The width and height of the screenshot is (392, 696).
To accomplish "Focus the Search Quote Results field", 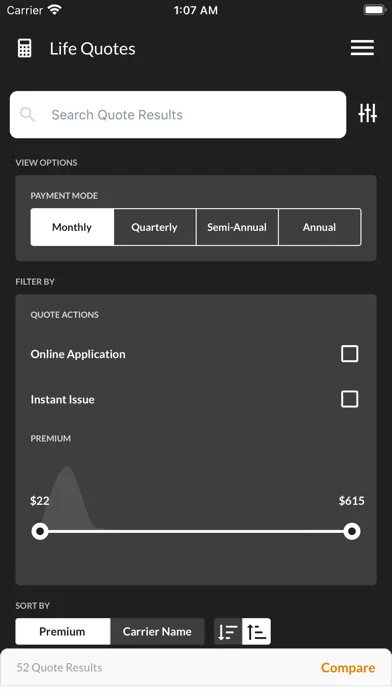I will click(178, 115).
